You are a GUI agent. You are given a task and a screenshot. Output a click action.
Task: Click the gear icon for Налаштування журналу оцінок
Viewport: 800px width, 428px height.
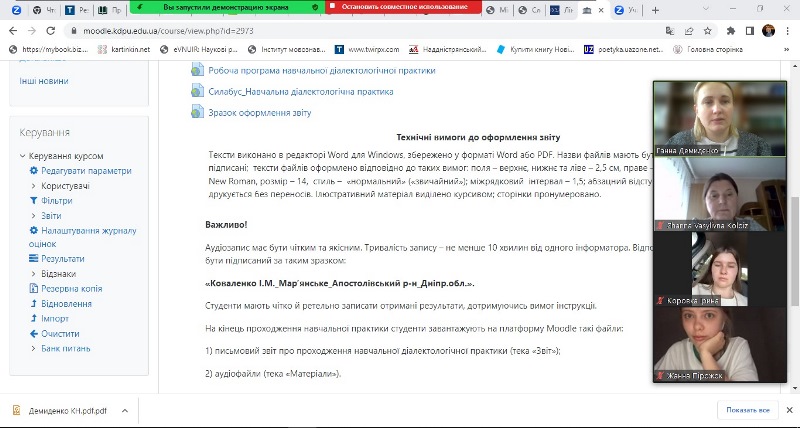point(34,229)
